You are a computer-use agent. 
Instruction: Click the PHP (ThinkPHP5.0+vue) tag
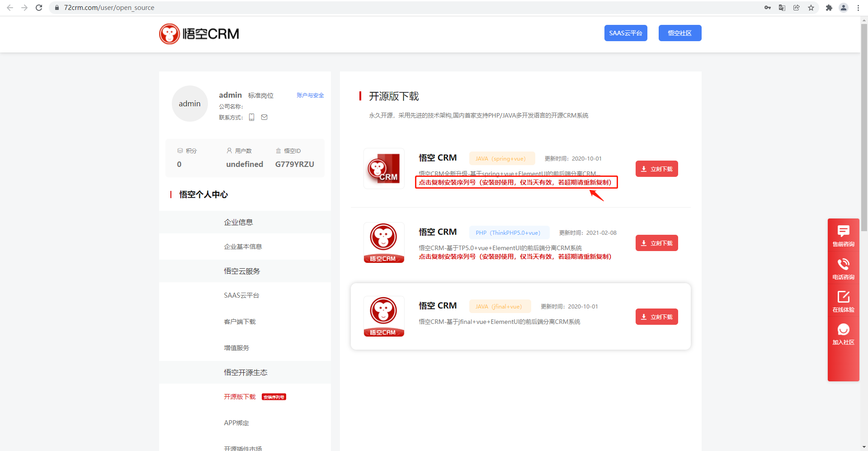point(509,233)
